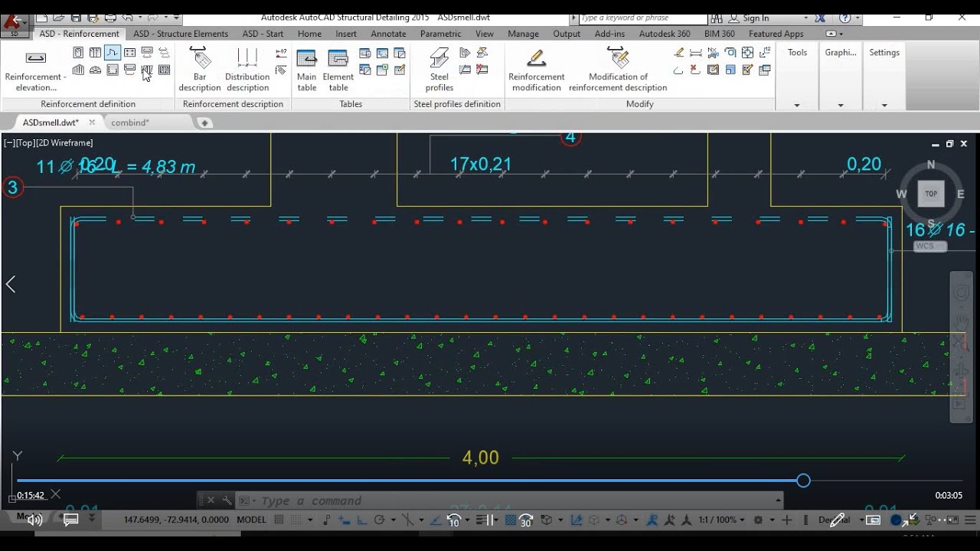The image size is (980, 551).
Task: Click the undo arrow in quick access toolbar
Action: point(128,18)
